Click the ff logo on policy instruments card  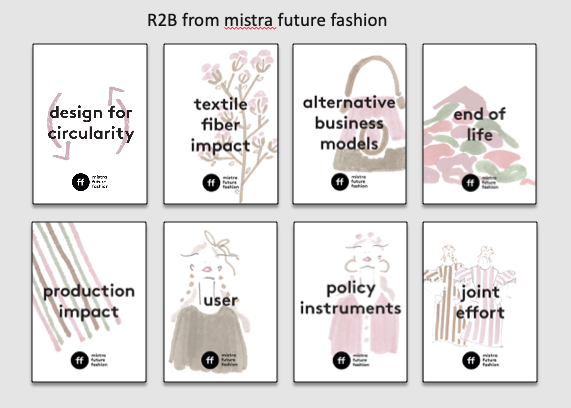pyautogui.click(x=341, y=360)
